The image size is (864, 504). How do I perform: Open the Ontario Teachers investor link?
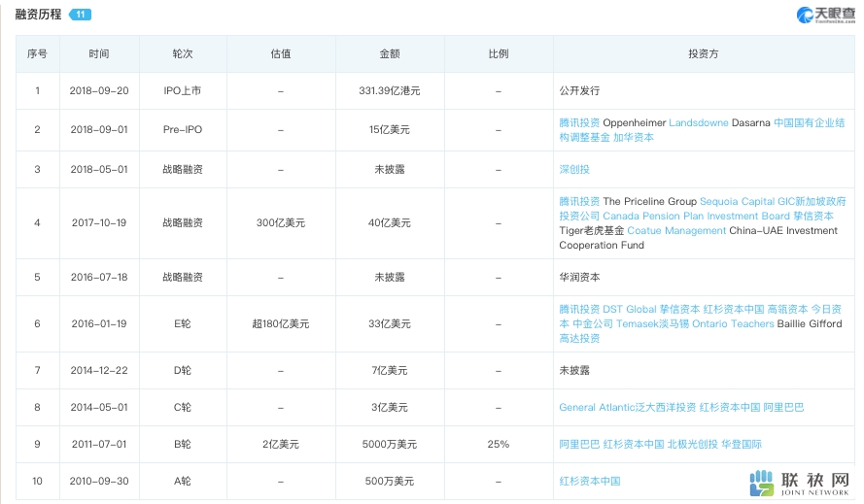733,323
